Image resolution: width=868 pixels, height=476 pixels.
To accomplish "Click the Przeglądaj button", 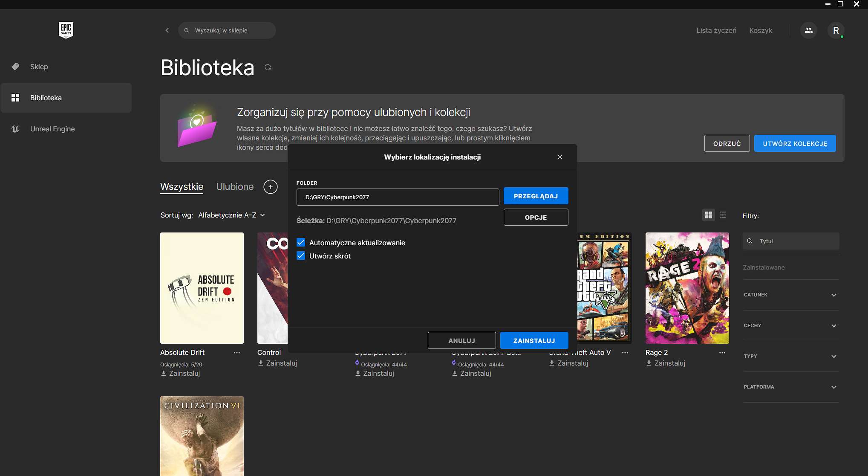I will coord(536,196).
